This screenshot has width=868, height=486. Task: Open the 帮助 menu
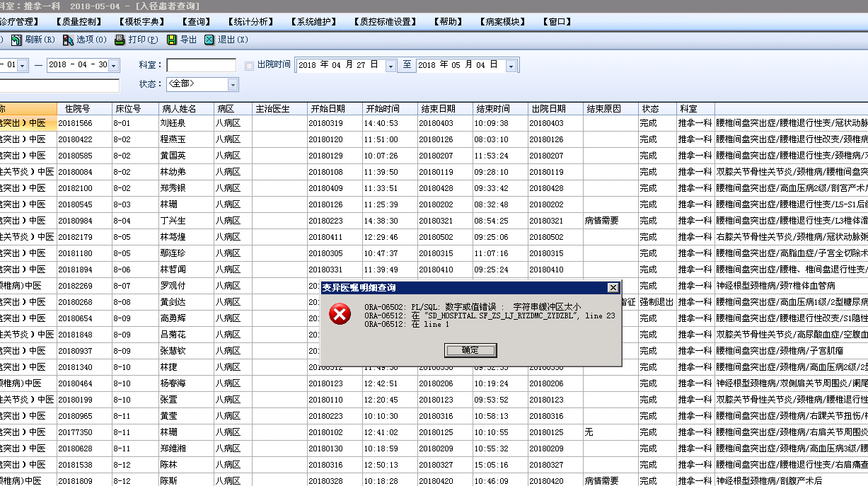(x=449, y=22)
